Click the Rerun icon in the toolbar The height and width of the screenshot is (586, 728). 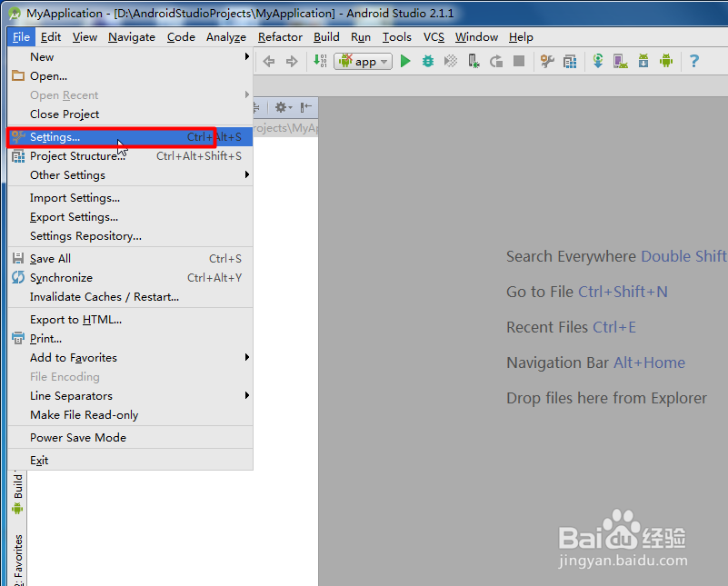(x=496, y=61)
